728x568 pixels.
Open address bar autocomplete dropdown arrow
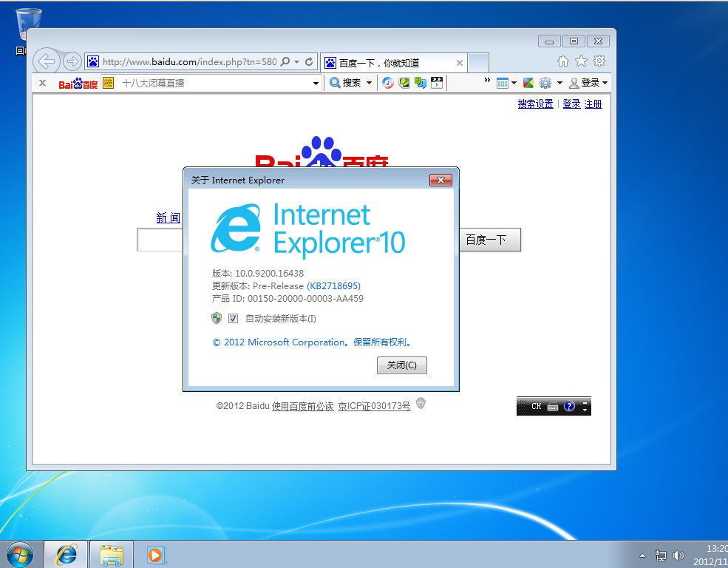(296, 62)
